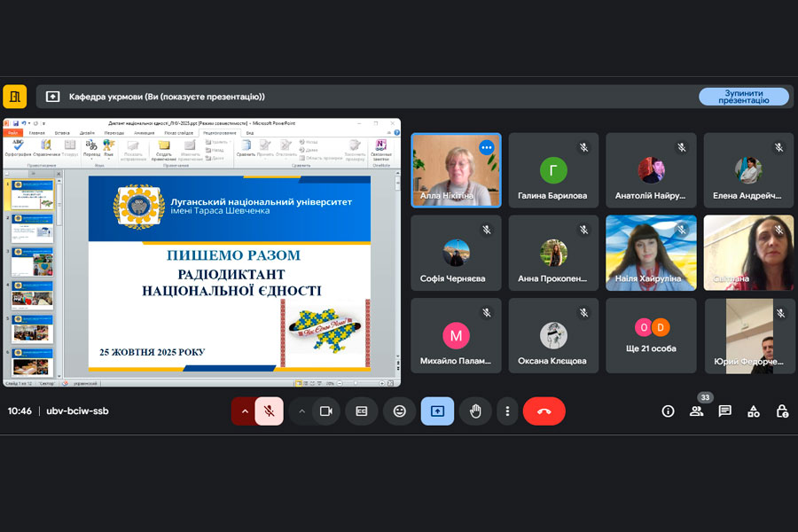This screenshot has width=798, height=532.
Task: Click zoom in plus in PowerPoint status bar
Action: pyautogui.click(x=381, y=383)
